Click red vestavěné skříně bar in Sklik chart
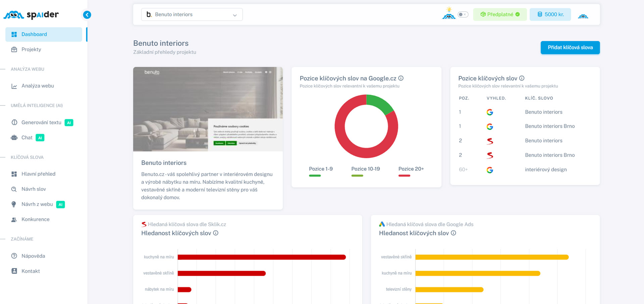This screenshot has height=304, width=644. 221,273
